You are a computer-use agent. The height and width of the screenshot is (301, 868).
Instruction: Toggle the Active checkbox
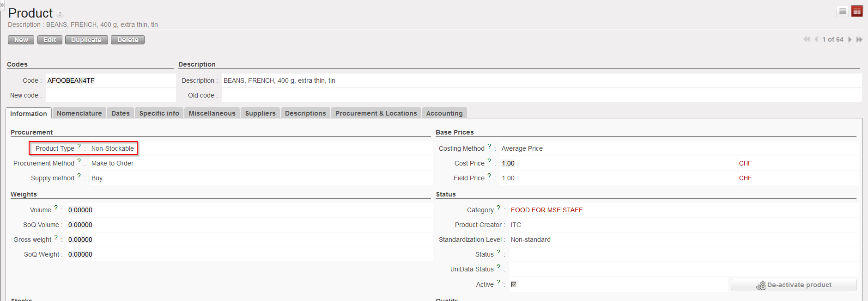tap(514, 284)
